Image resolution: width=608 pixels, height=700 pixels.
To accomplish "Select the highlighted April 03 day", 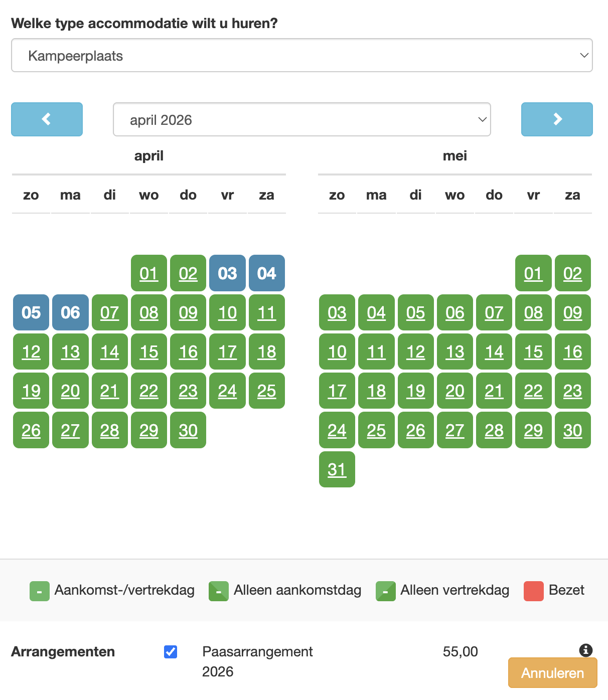I will [x=227, y=273].
